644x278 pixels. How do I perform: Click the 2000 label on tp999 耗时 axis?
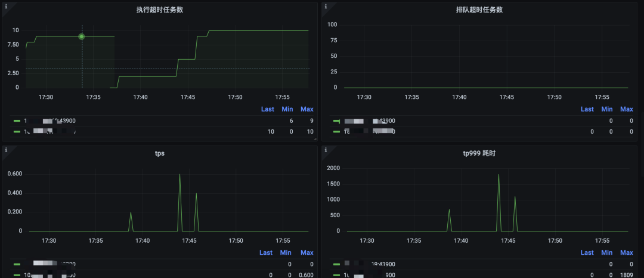(334, 168)
